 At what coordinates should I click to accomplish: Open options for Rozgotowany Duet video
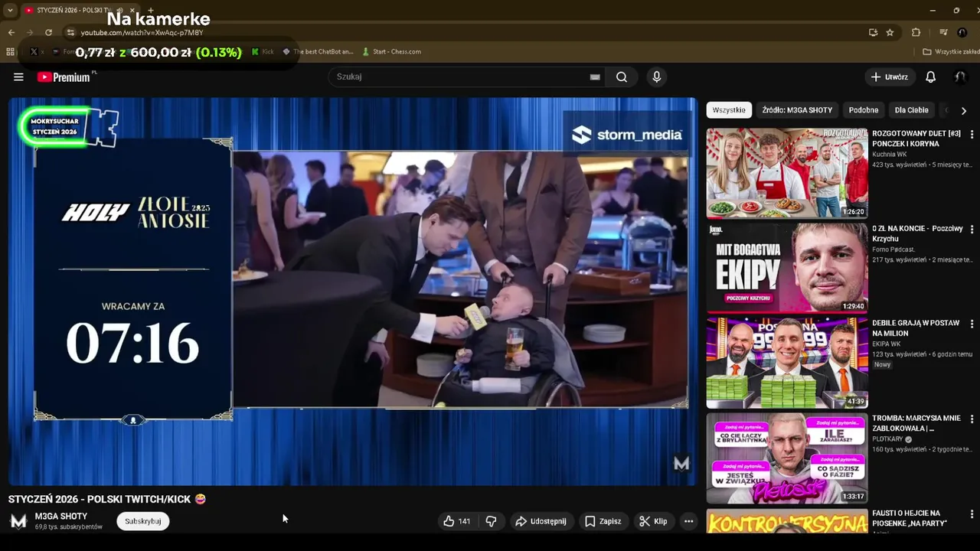[972, 134]
